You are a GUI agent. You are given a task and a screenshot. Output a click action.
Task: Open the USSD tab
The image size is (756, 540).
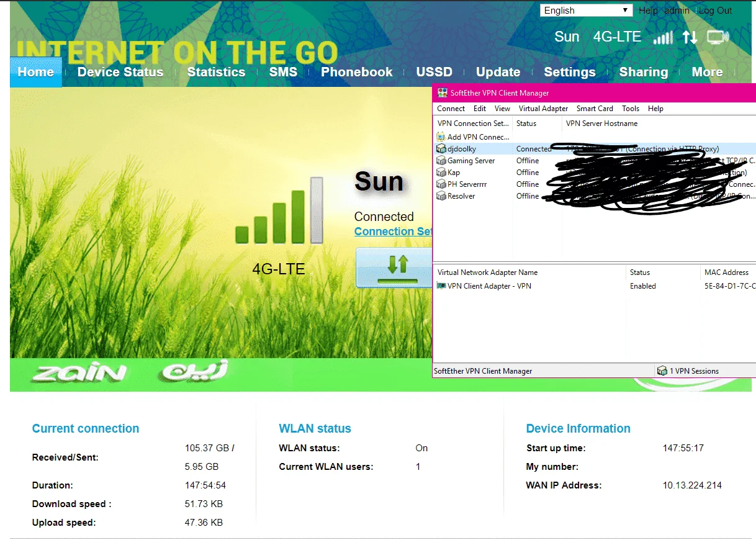pos(434,72)
